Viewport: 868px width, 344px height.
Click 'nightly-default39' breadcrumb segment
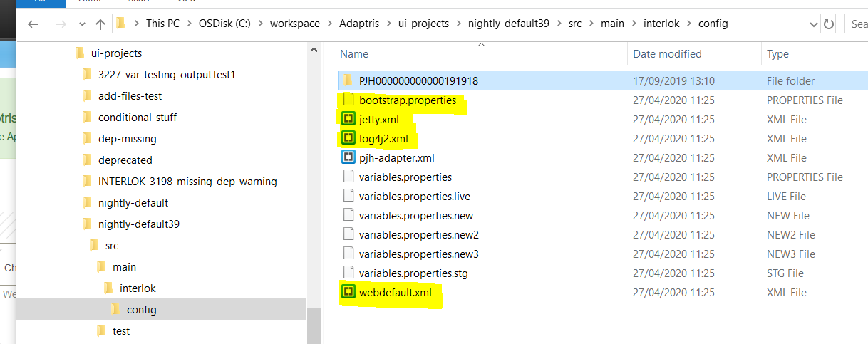click(508, 24)
